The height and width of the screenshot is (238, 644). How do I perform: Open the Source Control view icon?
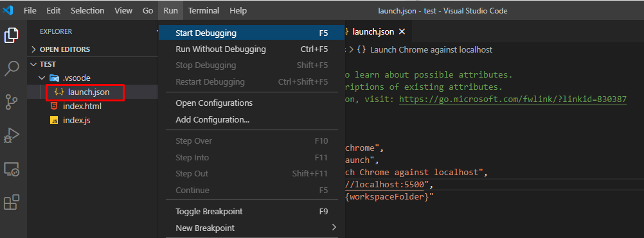(x=12, y=101)
